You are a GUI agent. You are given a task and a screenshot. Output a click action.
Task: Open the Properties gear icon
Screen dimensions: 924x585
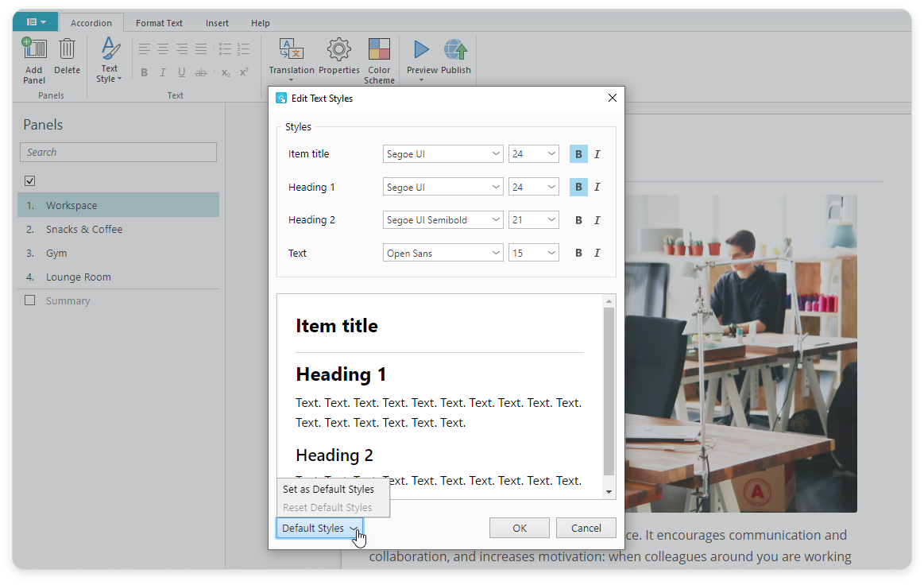(339, 49)
